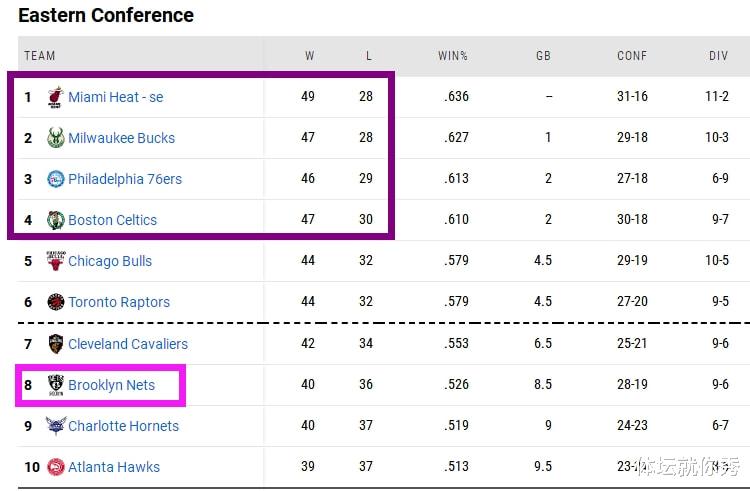This screenshot has height=491, width=750.
Task: Click the Milwaukee Bucks deer logo
Action: click(x=55, y=138)
